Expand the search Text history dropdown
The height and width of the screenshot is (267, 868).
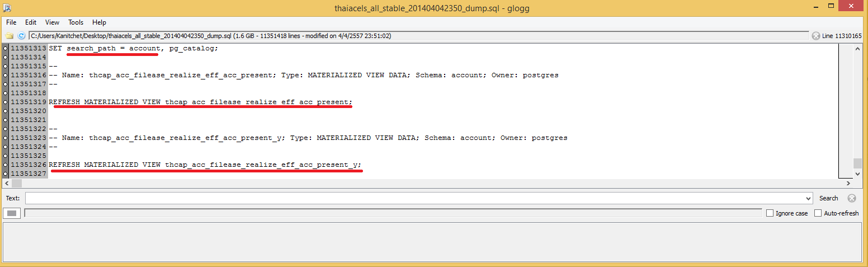pyautogui.click(x=809, y=198)
